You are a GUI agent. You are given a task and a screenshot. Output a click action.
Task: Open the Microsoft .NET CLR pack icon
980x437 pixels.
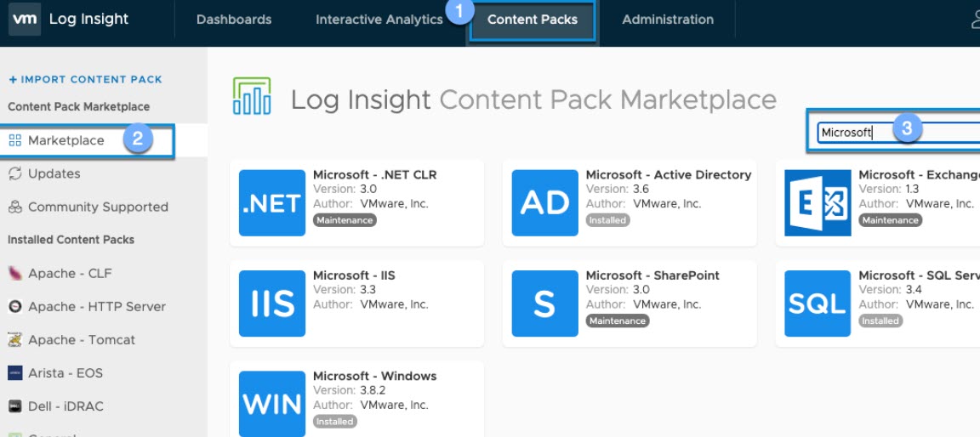(271, 203)
